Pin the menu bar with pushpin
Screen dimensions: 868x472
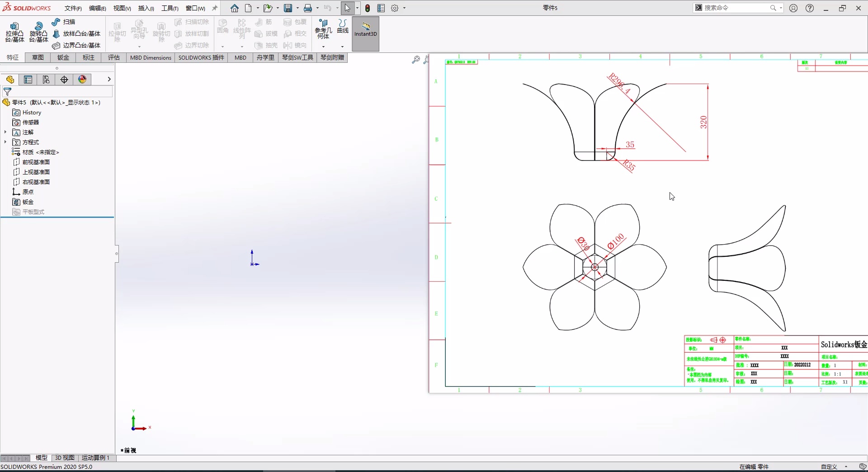pyautogui.click(x=215, y=8)
